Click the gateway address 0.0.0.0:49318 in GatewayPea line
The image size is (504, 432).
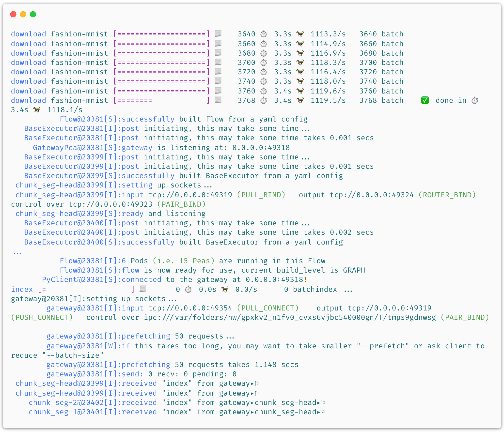pyautogui.click(x=261, y=148)
